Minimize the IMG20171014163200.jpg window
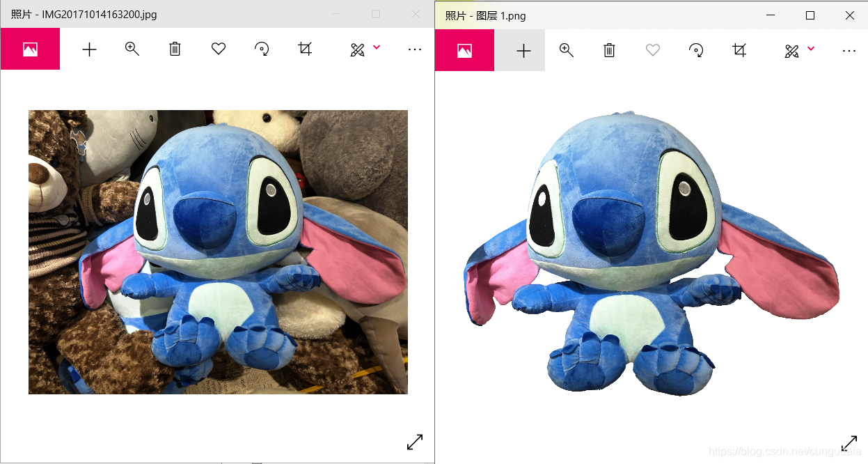Viewport: 868px width, 464px height. pyautogui.click(x=337, y=14)
